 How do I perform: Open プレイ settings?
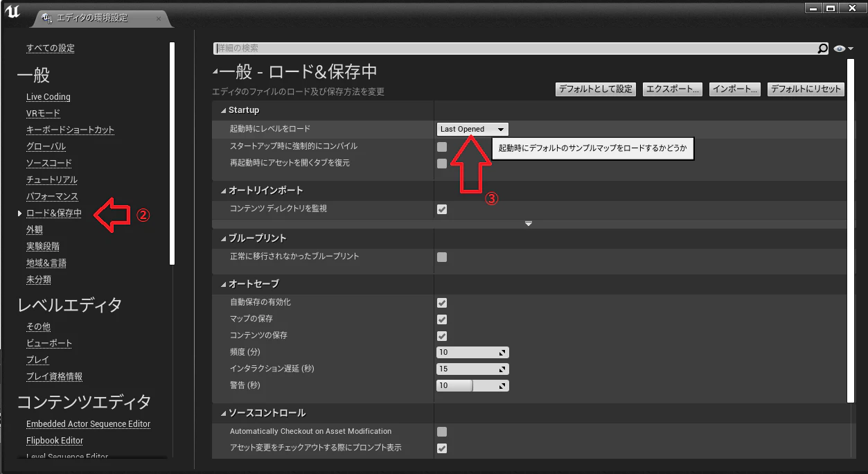click(x=37, y=360)
